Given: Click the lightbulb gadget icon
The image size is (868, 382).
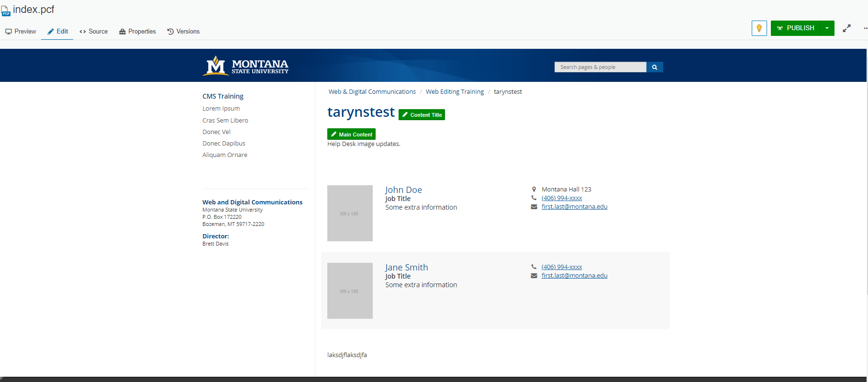Looking at the screenshot, I should pyautogui.click(x=759, y=28).
